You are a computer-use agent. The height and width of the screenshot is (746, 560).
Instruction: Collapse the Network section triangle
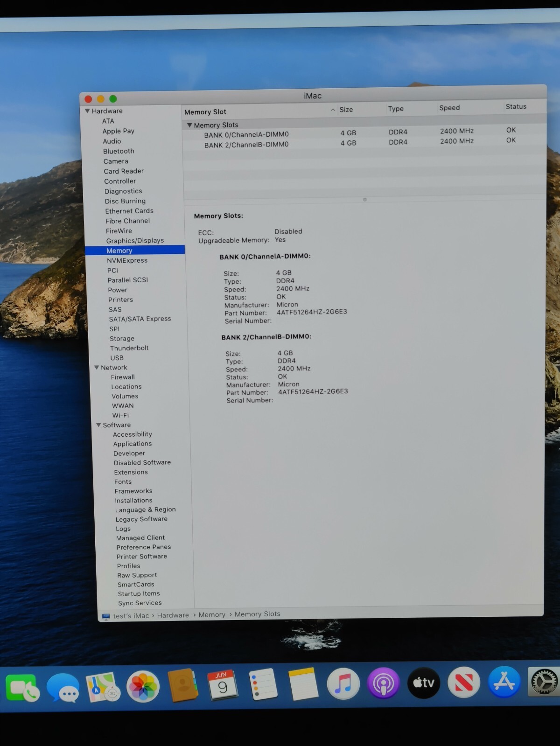tap(97, 368)
